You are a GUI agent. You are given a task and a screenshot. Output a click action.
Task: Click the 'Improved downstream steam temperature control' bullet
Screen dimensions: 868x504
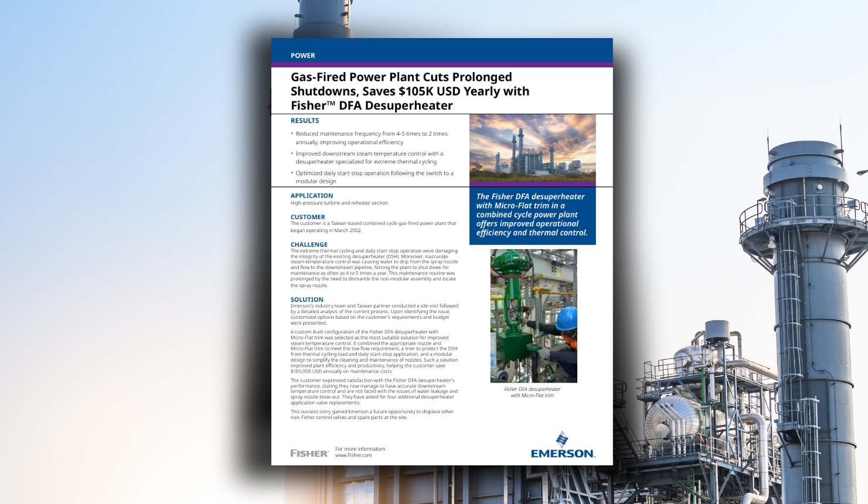coord(369,158)
